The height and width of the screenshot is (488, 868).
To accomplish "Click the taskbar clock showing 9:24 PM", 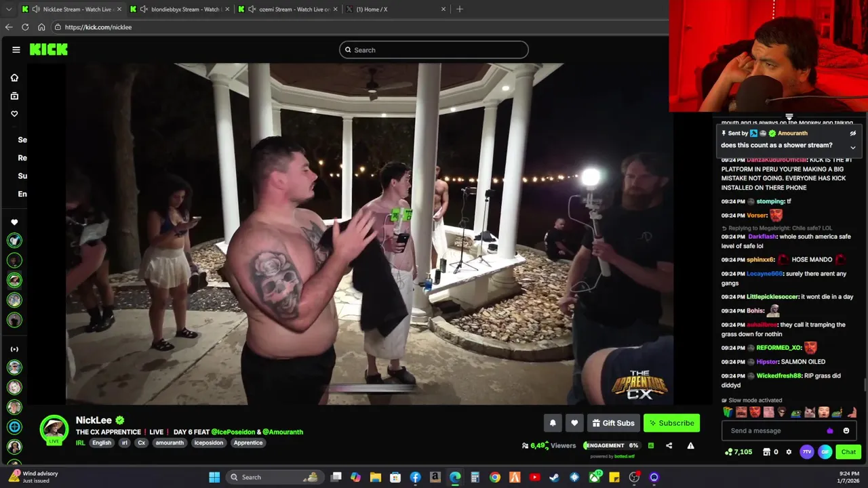I will [x=849, y=477].
